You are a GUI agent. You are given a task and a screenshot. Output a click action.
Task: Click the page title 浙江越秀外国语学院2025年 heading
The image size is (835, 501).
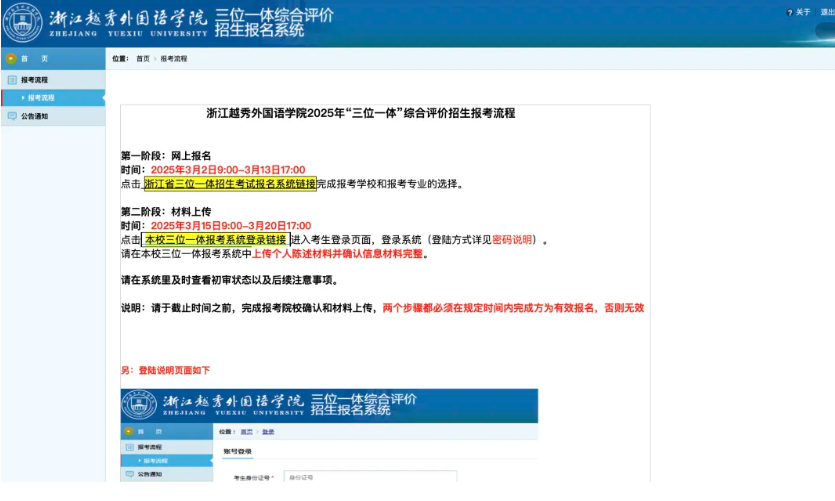point(361,113)
